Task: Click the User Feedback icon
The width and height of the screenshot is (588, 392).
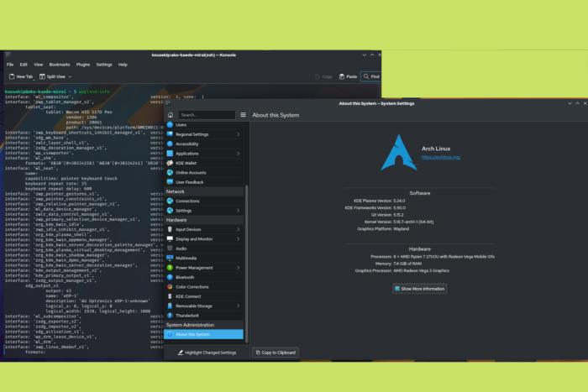Action: tap(170, 182)
